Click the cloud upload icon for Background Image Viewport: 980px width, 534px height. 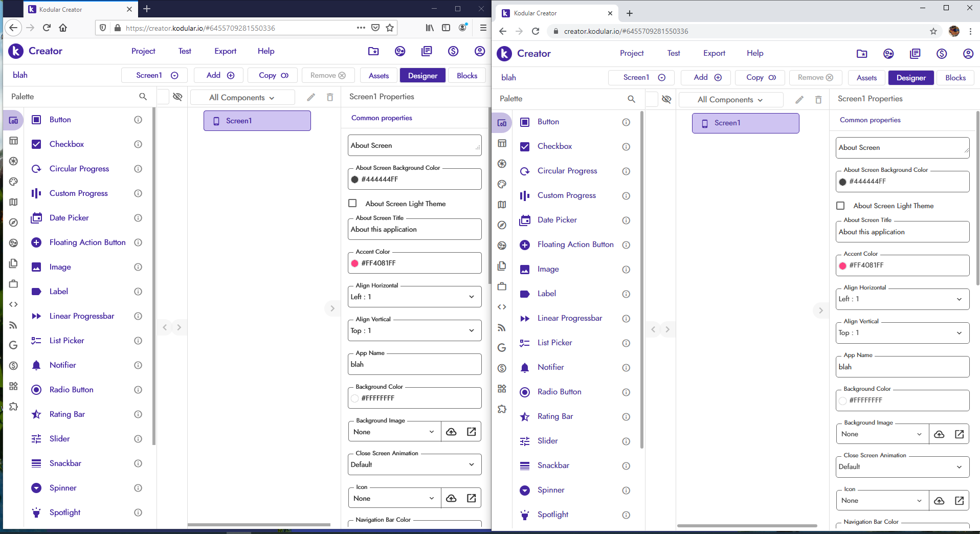[452, 431]
